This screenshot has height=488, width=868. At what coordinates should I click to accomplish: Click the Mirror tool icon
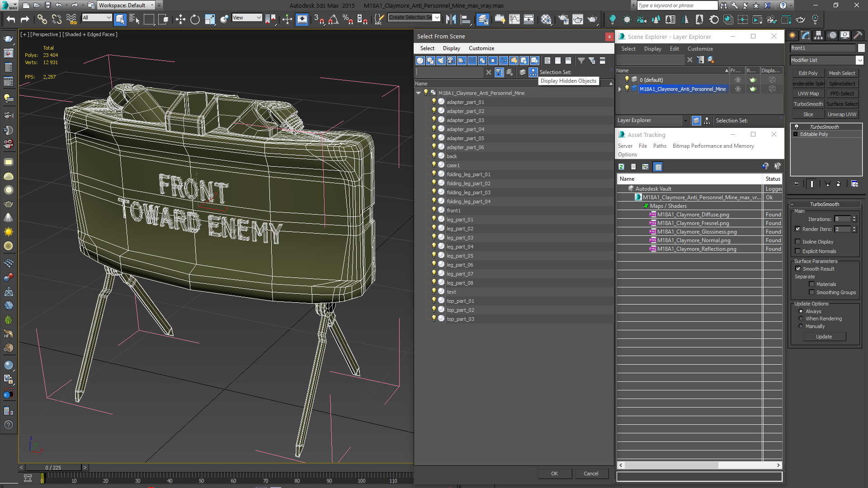coord(451,19)
